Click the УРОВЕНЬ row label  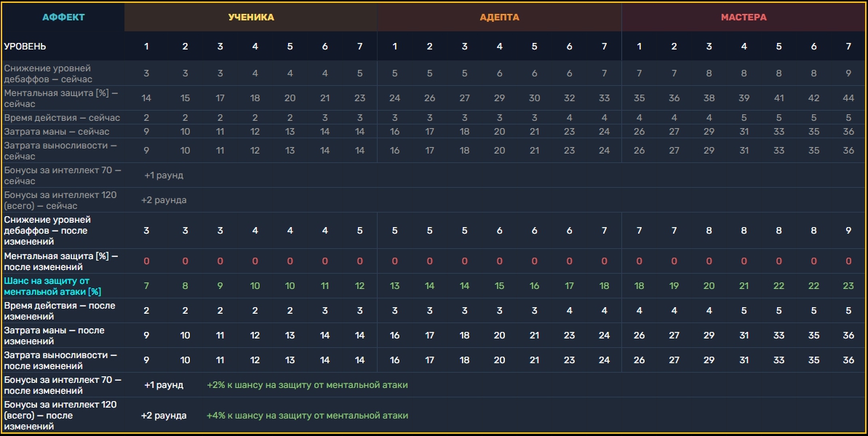(x=25, y=47)
